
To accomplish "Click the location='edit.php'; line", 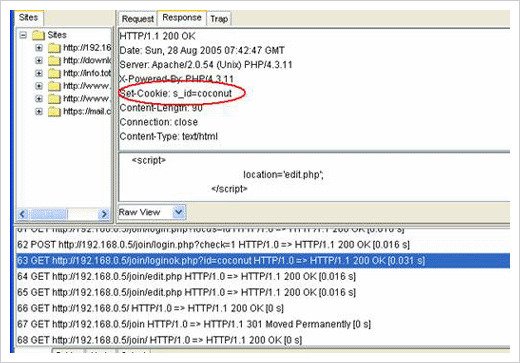I will pos(283,175).
